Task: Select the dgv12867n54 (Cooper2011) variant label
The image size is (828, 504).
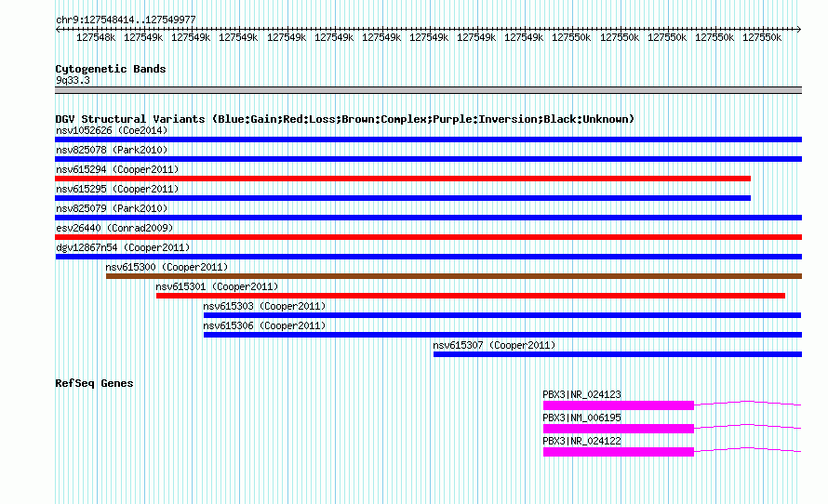Action: pos(123,247)
